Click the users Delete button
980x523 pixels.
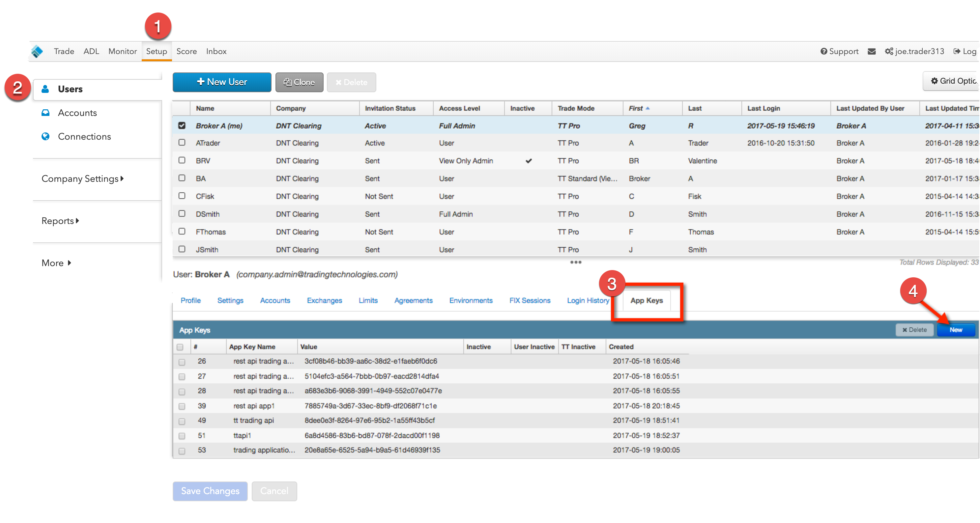[352, 82]
